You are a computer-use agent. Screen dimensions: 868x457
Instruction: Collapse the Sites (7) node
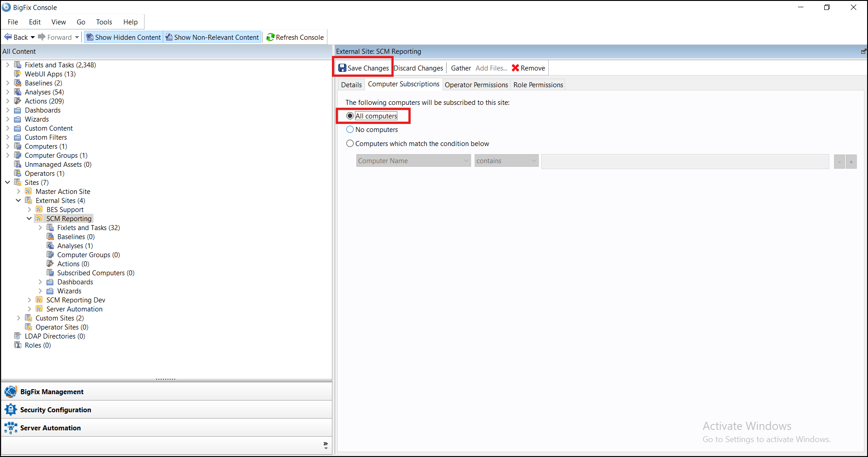(x=8, y=182)
